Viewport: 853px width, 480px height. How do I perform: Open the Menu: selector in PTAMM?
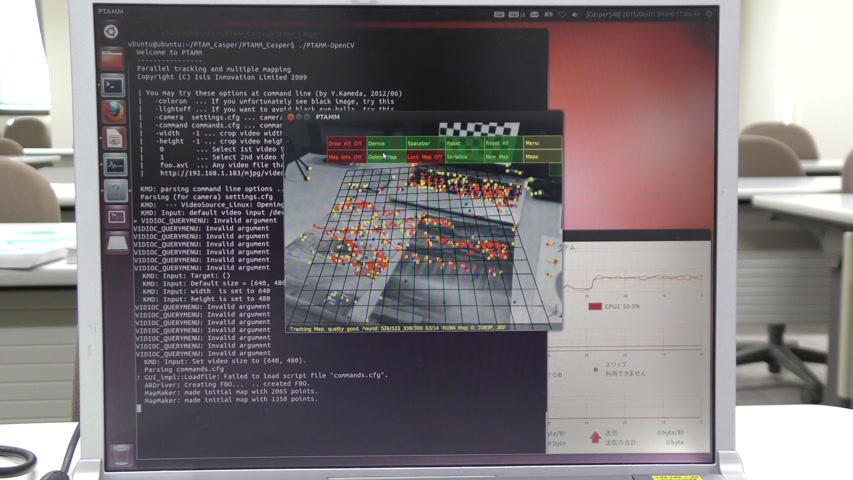542,143
